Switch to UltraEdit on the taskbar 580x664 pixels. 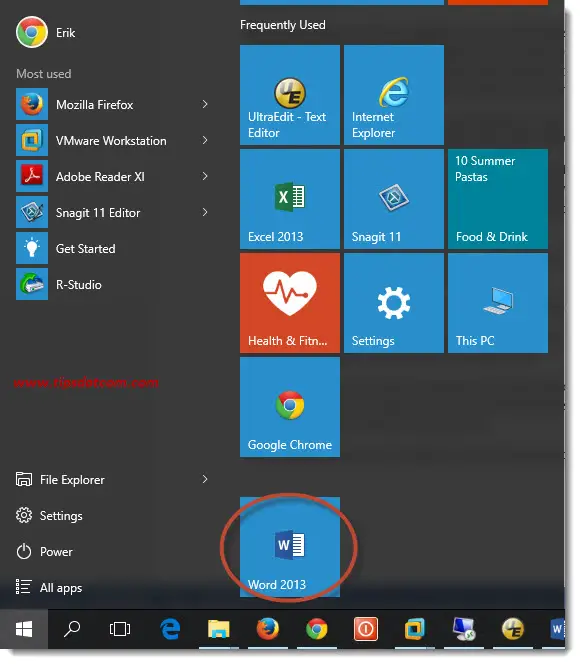point(513,629)
